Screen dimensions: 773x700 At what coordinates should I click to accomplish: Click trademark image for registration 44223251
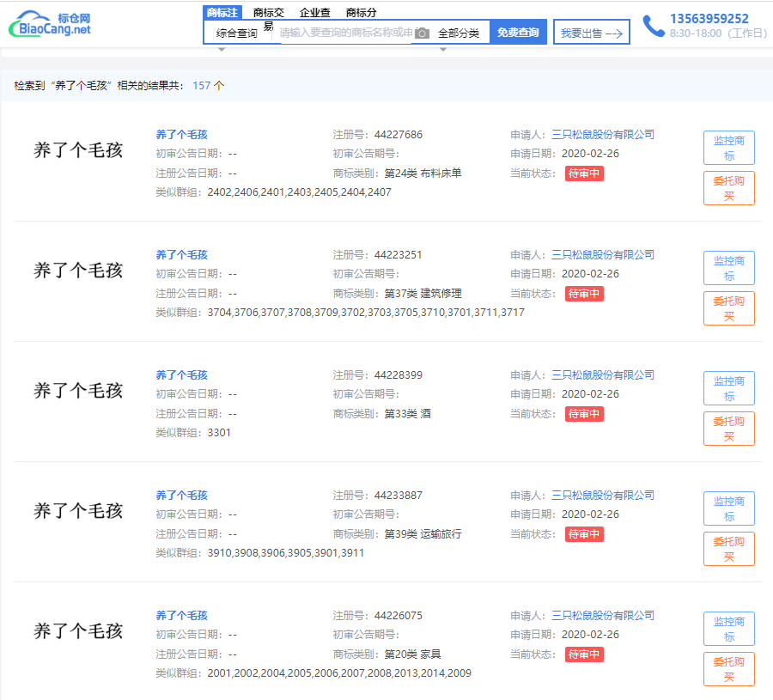(78, 271)
